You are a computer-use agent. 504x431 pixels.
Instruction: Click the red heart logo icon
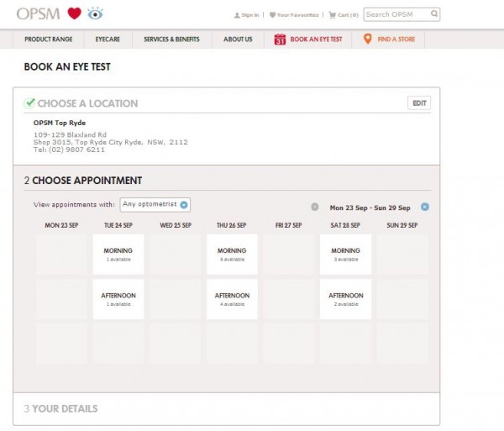coord(74,13)
